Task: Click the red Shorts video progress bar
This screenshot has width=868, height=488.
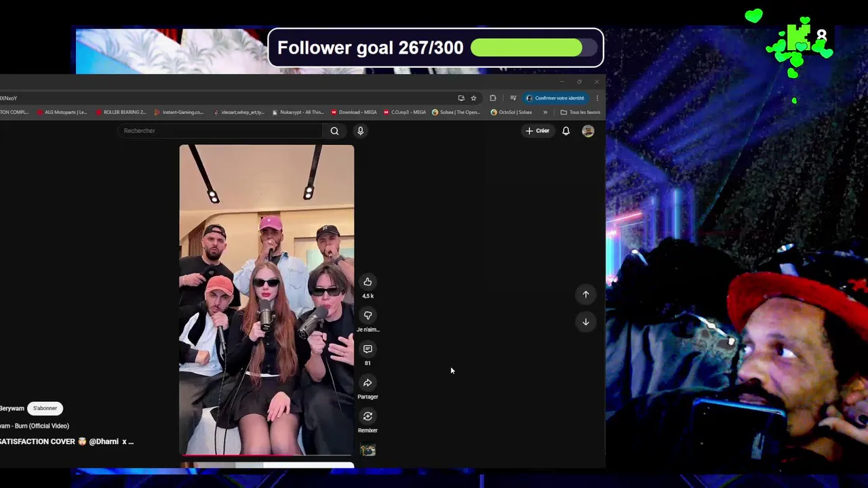Action: point(267,455)
